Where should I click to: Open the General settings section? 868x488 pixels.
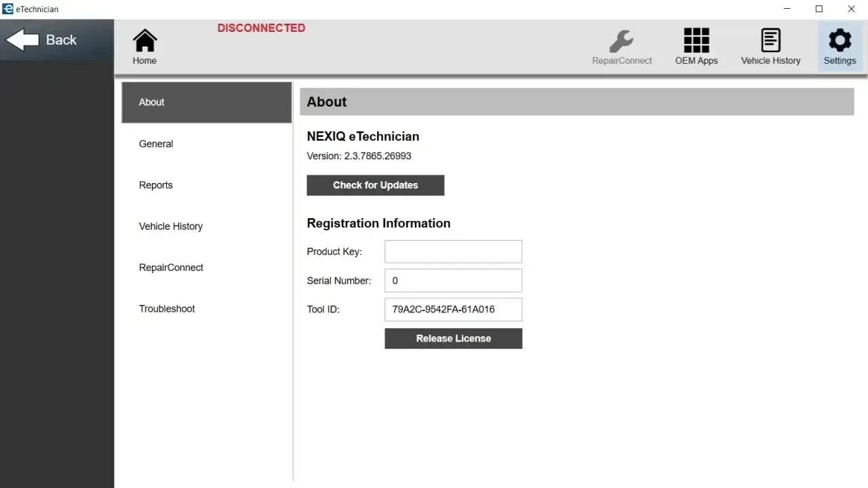pyautogui.click(x=207, y=144)
